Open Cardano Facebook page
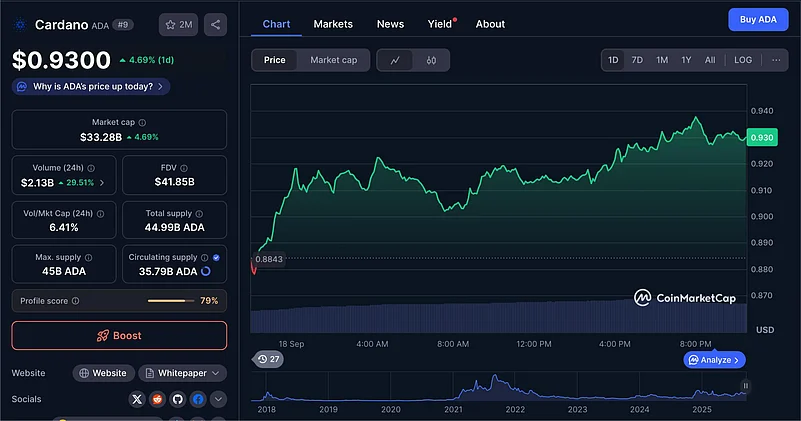The height and width of the screenshot is (421, 801). [198, 399]
